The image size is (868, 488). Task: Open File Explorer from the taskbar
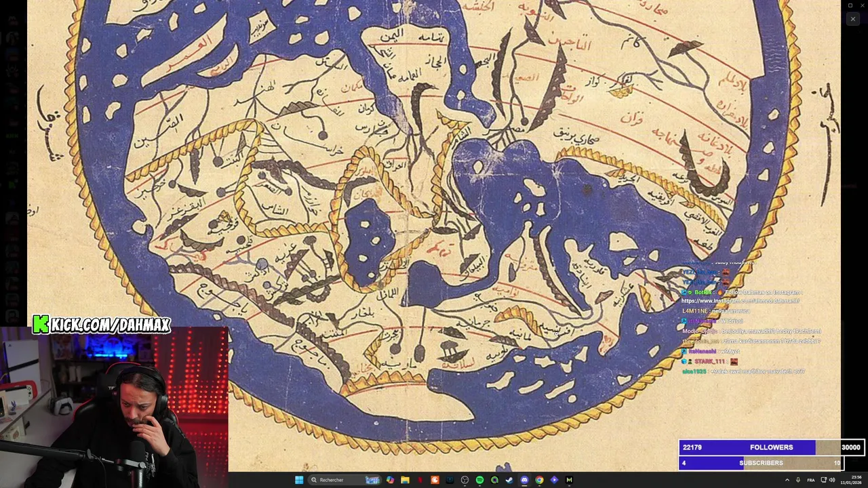[405, 480]
